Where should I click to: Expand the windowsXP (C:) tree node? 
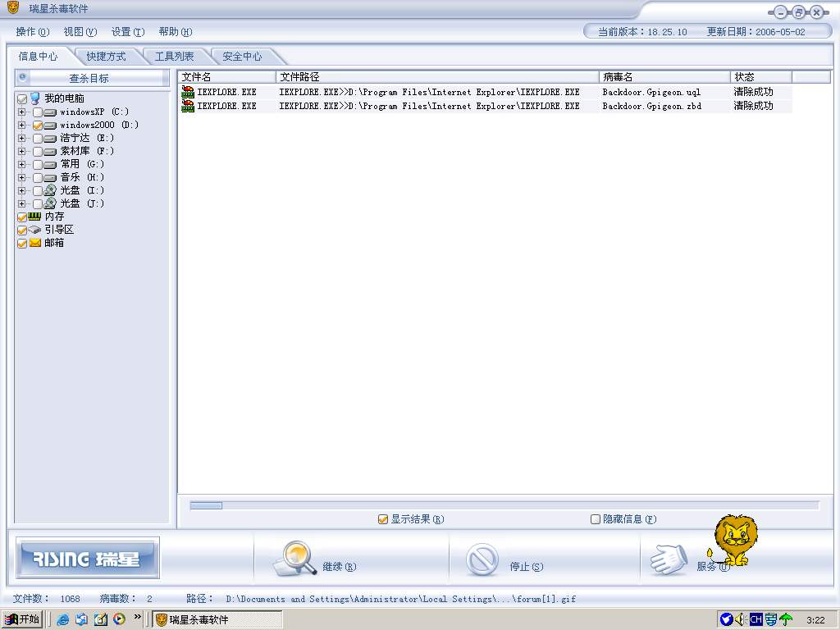[21, 112]
